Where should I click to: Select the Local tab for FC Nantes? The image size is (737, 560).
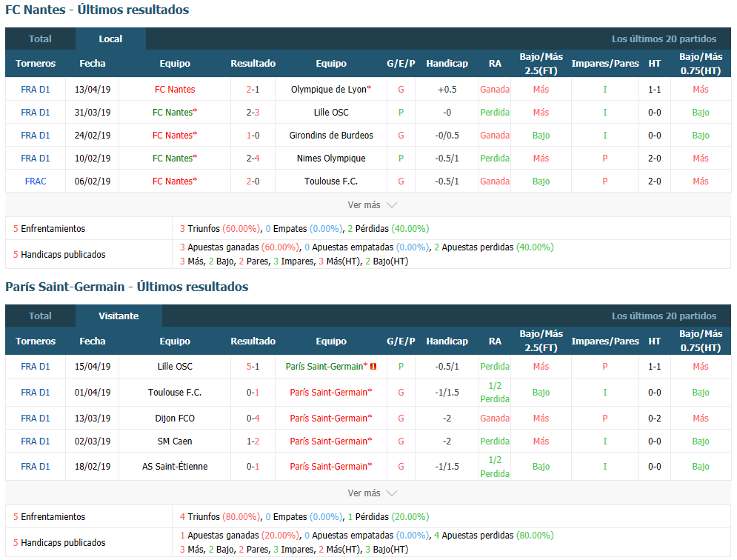click(110, 39)
